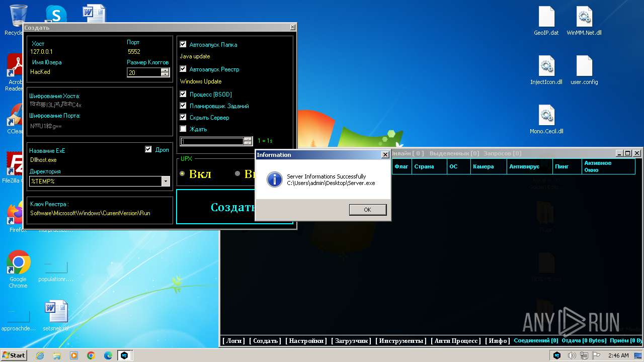Toggle Автозапуск Реестр checkbox
The image size is (644, 362).
click(x=183, y=69)
